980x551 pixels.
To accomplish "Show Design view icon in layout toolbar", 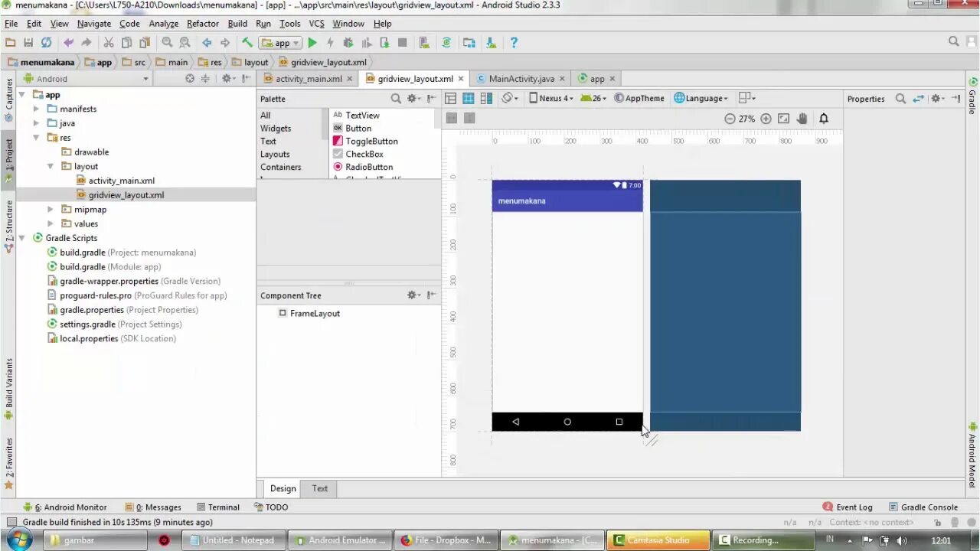I will click(450, 98).
